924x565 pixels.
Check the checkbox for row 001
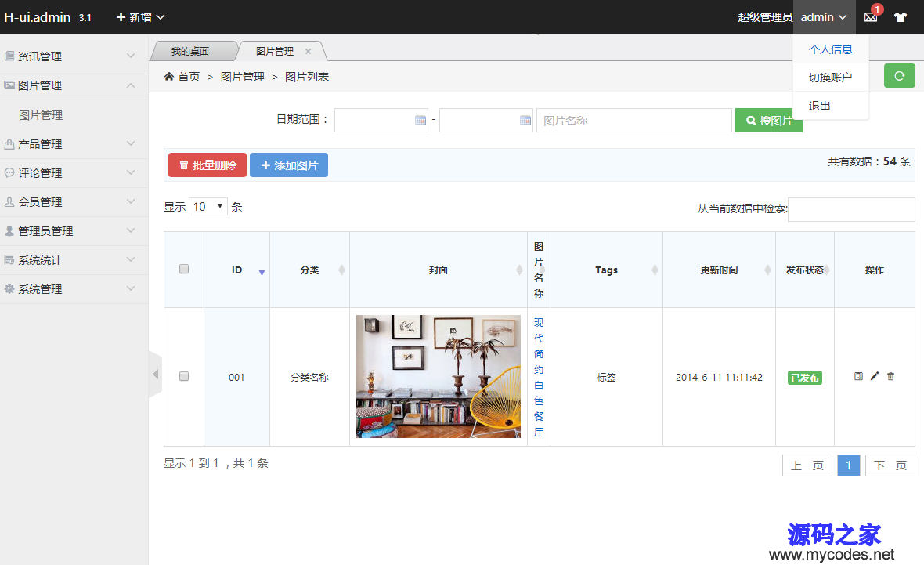184,376
